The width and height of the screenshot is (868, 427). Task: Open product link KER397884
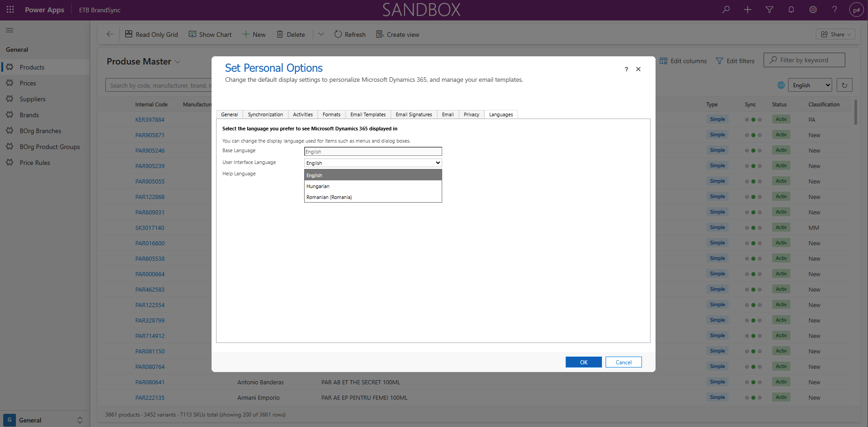coord(150,120)
